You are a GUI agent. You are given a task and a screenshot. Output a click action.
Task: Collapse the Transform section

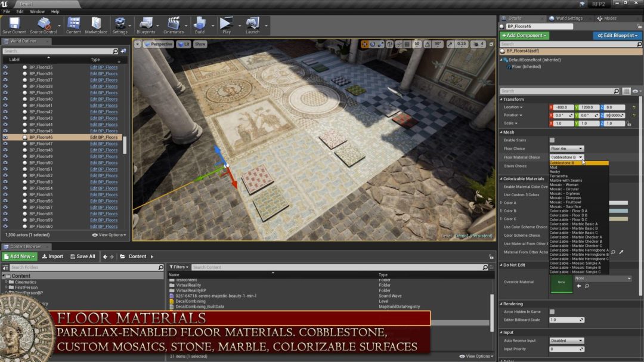(x=501, y=100)
